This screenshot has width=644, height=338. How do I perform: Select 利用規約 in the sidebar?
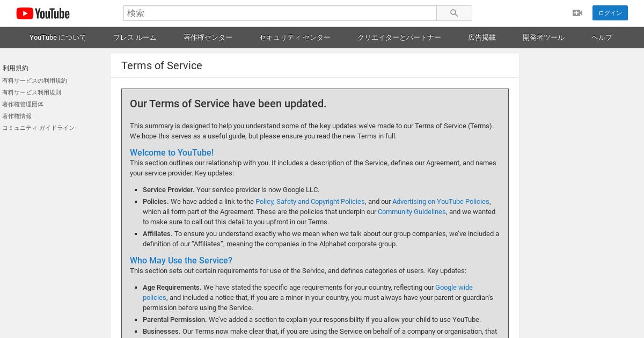pos(16,68)
